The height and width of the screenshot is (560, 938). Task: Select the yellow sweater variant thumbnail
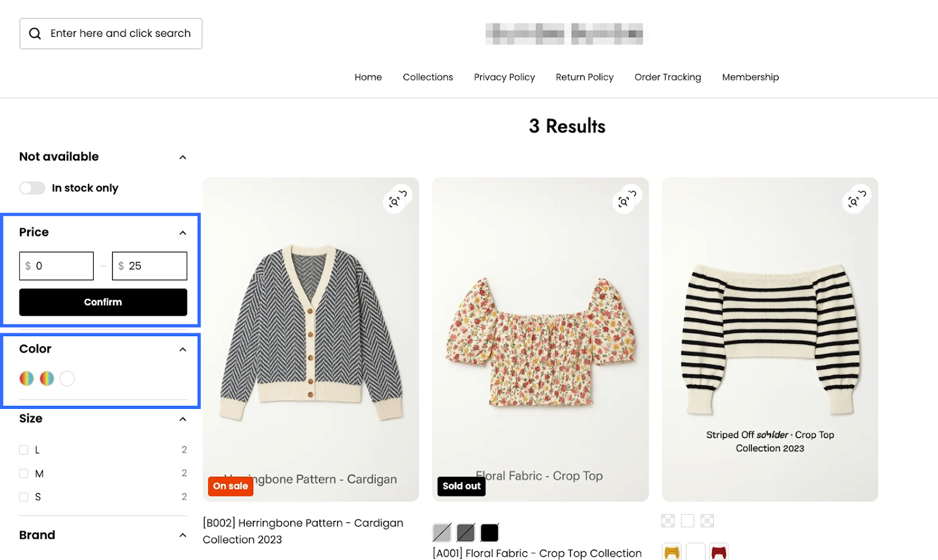click(672, 552)
